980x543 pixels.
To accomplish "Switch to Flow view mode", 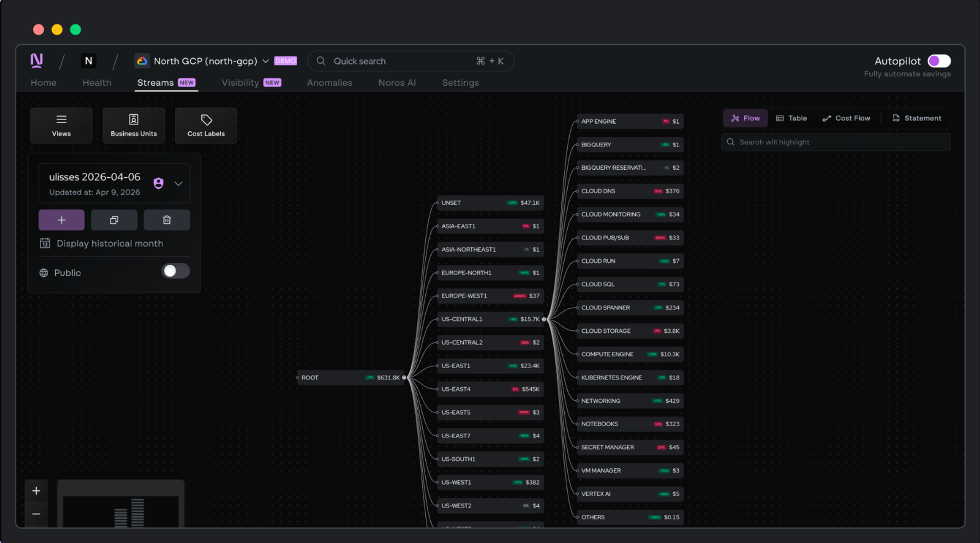I will tap(745, 118).
